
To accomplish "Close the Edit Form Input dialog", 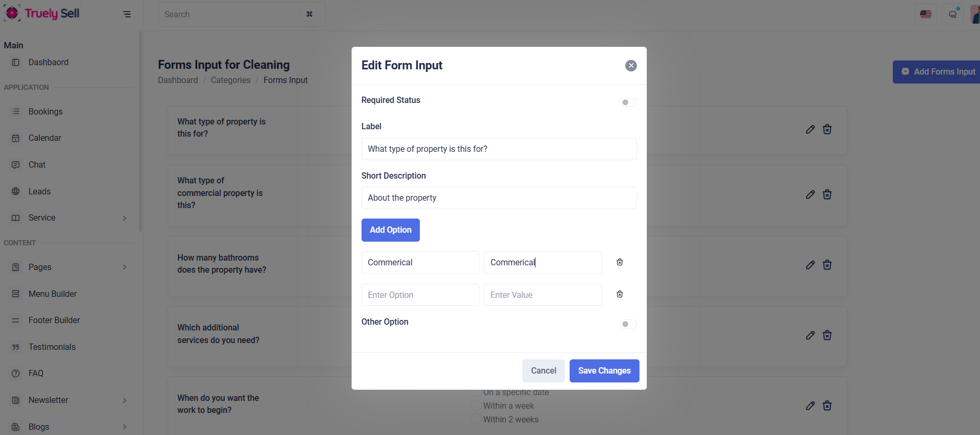I will tap(631, 66).
